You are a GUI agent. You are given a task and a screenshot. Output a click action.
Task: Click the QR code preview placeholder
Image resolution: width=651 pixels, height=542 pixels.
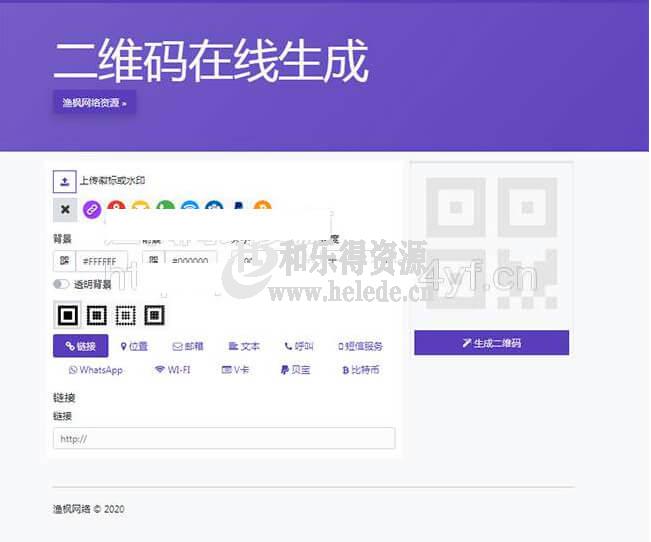[492, 243]
